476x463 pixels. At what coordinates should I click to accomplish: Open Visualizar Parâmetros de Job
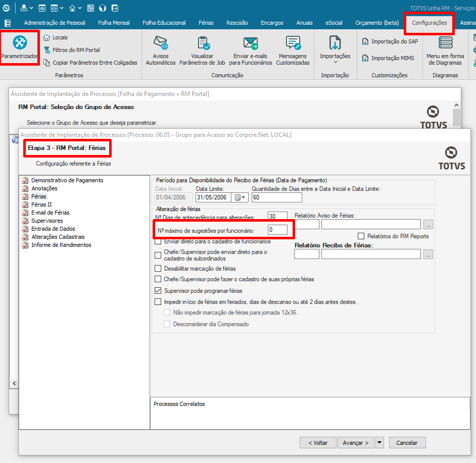(202, 50)
